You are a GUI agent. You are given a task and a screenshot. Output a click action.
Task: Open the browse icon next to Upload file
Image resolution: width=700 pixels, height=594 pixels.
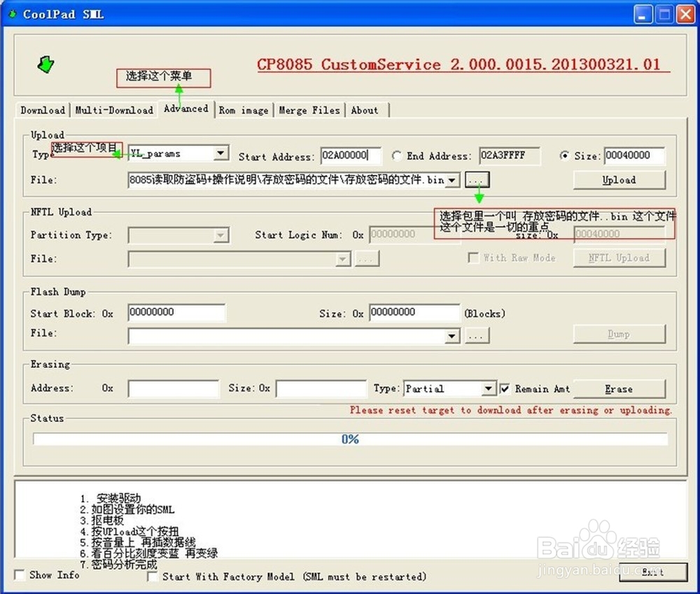tap(476, 180)
